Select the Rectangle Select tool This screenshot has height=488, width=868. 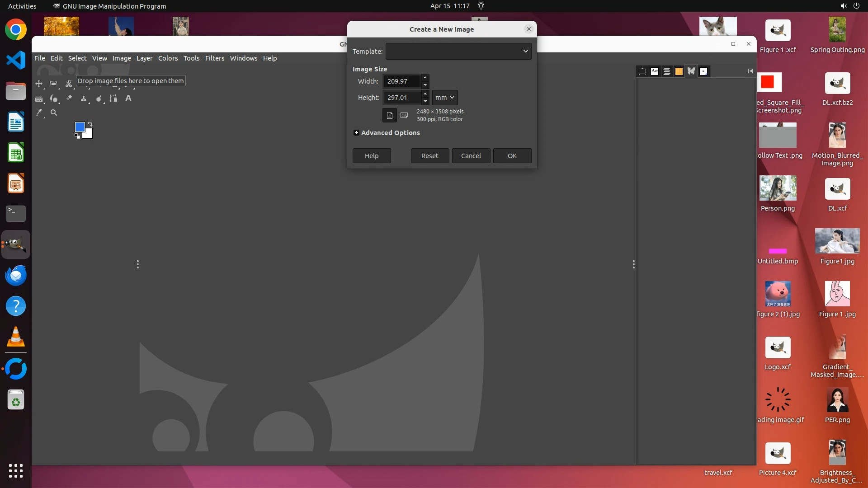click(x=53, y=84)
